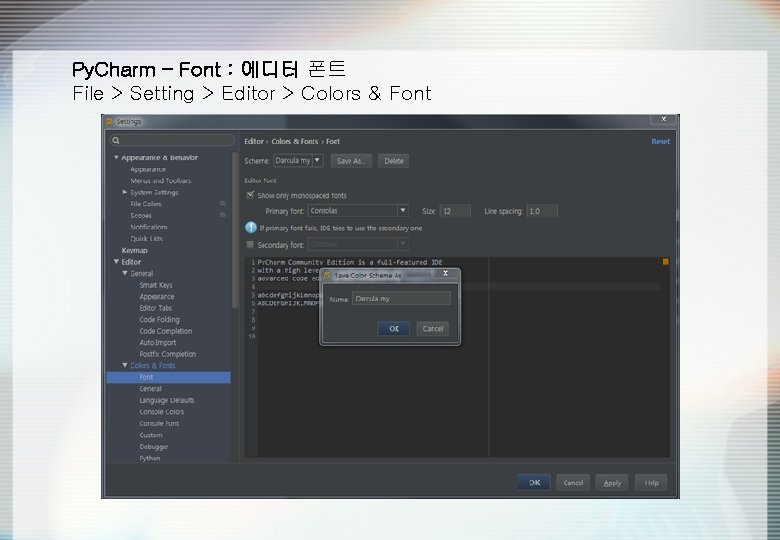Cancel the Save Color Scheme As dialog

[x=432, y=328]
